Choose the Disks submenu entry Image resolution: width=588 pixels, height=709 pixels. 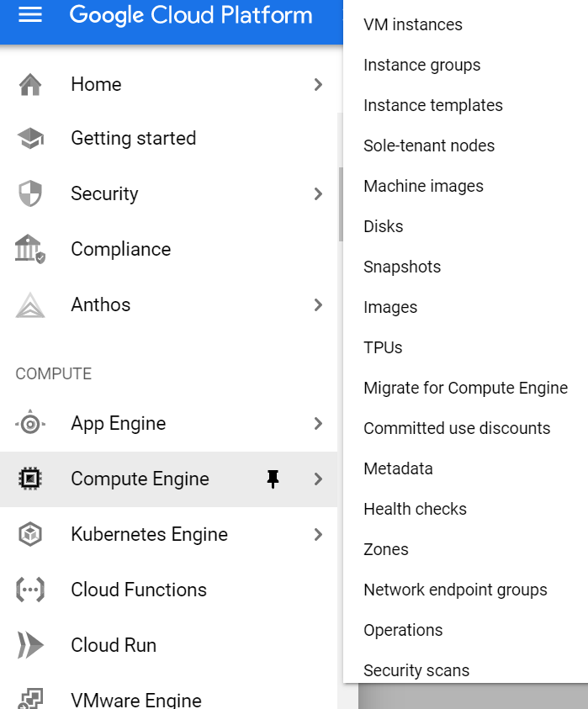click(384, 226)
